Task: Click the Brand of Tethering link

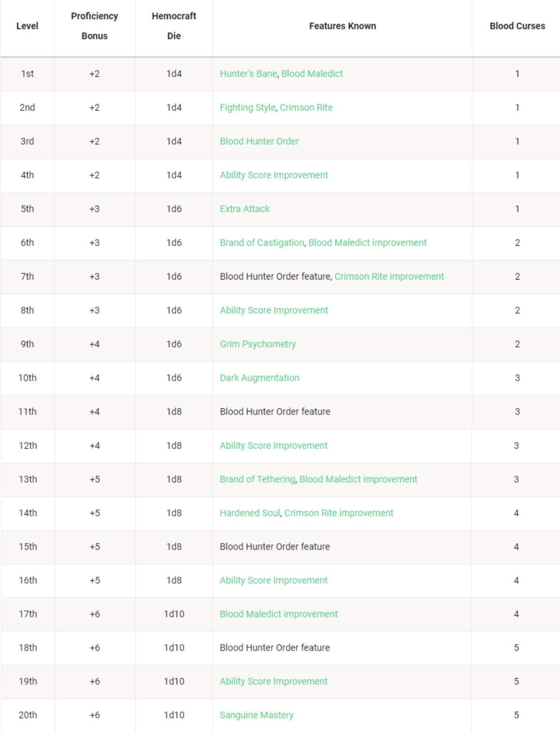Action: (x=257, y=479)
